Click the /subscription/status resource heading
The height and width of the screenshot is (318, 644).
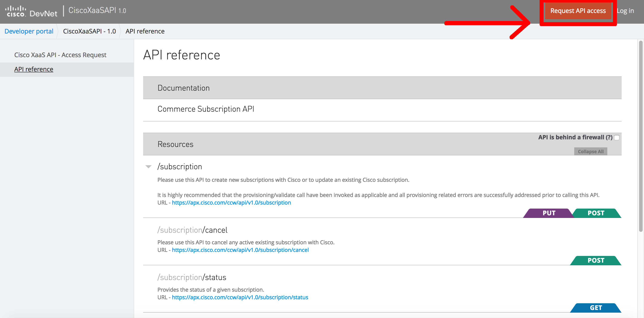pyautogui.click(x=191, y=277)
